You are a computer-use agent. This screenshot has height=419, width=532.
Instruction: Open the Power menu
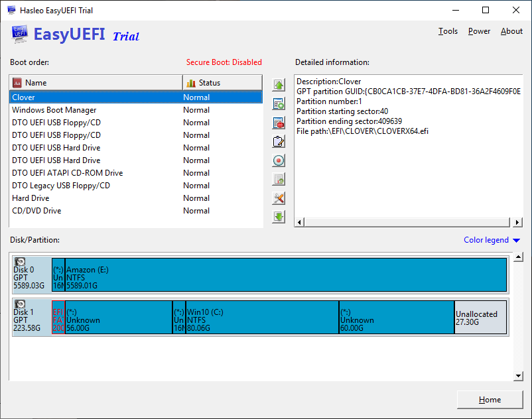(479, 31)
